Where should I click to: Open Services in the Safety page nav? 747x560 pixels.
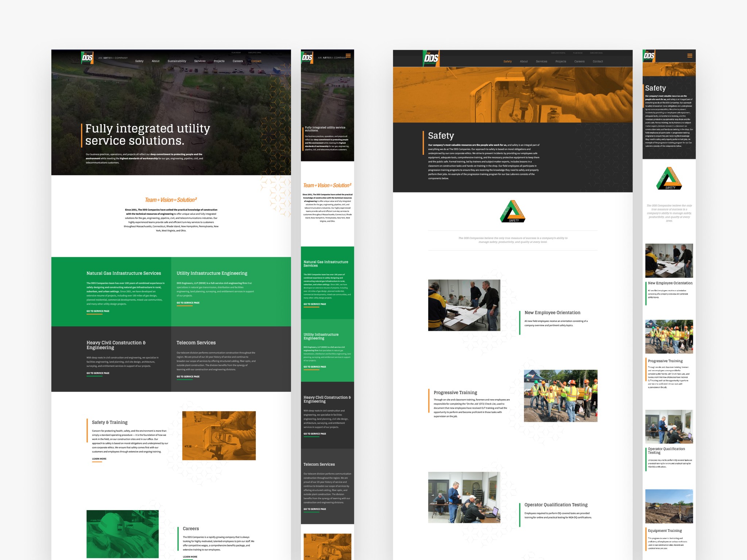point(541,62)
